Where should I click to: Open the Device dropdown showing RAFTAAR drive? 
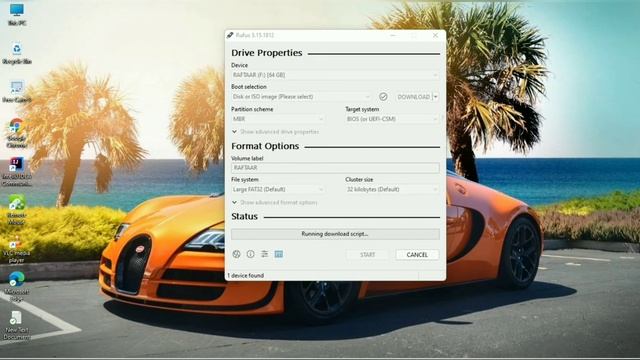(335, 75)
